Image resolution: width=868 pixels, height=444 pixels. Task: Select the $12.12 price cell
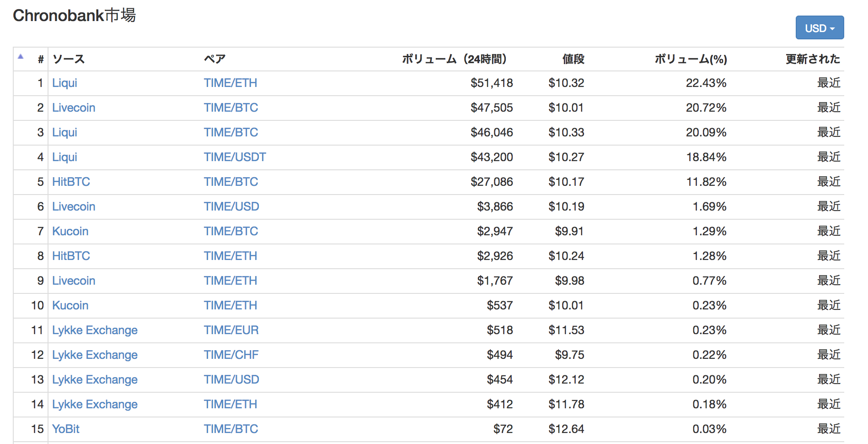(x=566, y=379)
